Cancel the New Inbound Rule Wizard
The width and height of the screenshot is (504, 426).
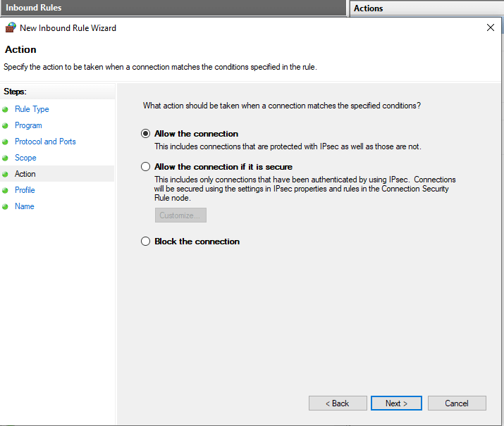[457, 403]
